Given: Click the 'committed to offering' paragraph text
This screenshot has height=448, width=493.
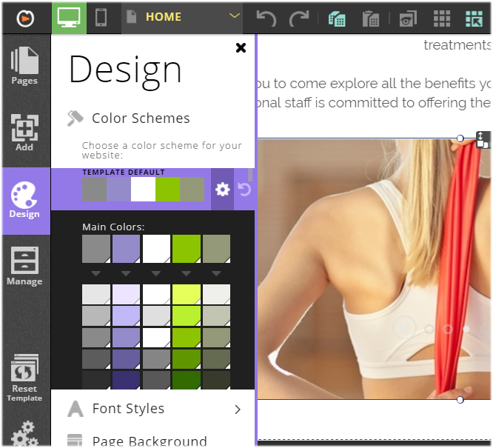Looking at the screenshot, I should point(374,103).
